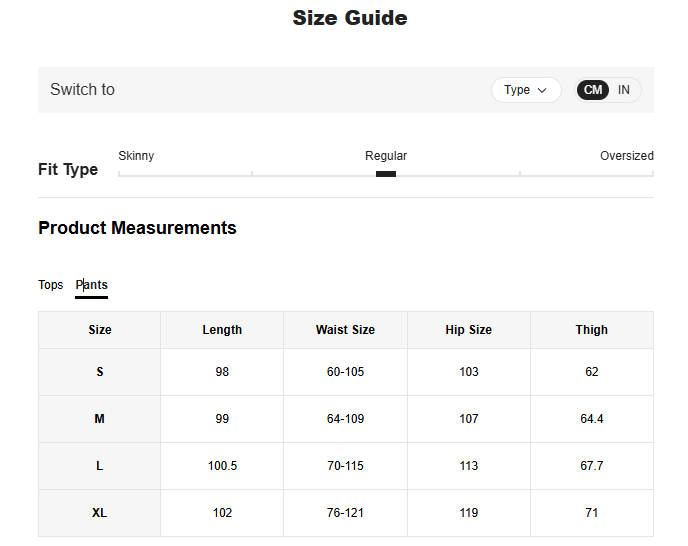Click the Hip Size column header
The height and width of the screenshot is (546, 688).
coord(468,330)
